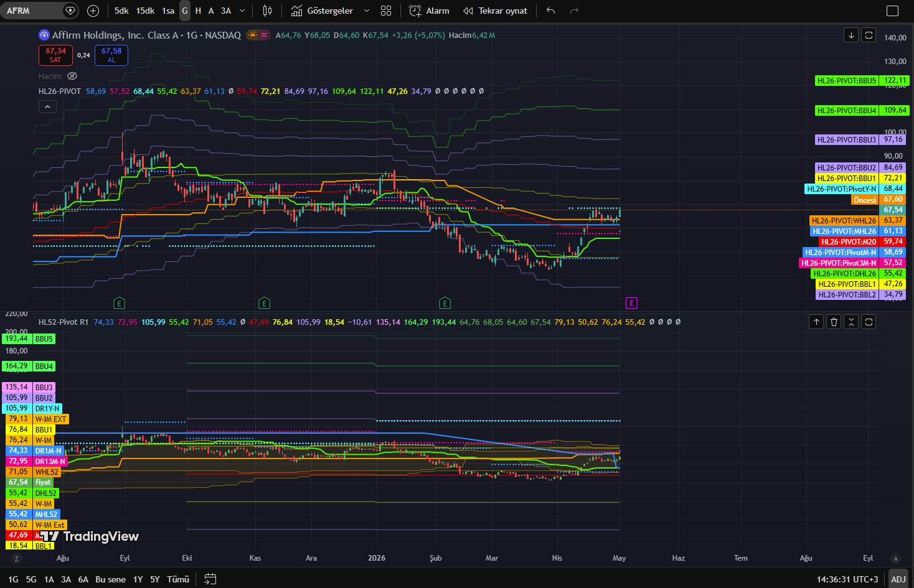
Task: Open the chart type candlestick selector
Action: click(268, 11)
